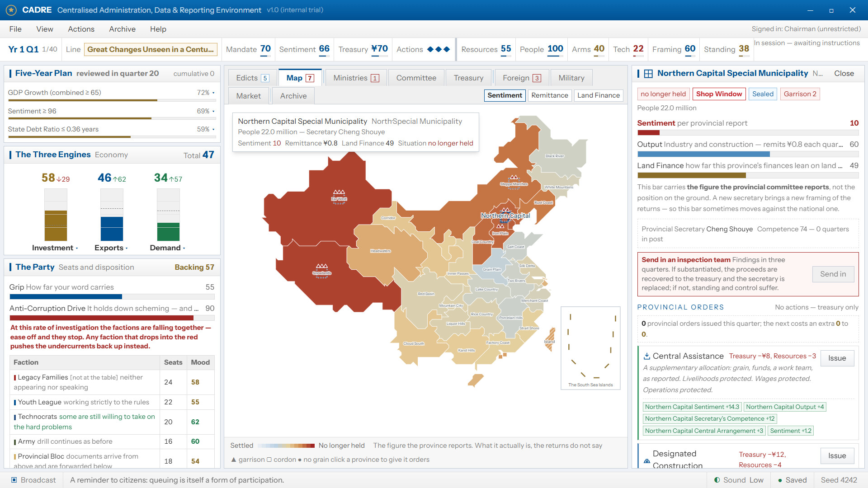The height and width of the screenshot is (488, 868).
Task: Select Sentiment map overlay
Action: click(505, 95)
